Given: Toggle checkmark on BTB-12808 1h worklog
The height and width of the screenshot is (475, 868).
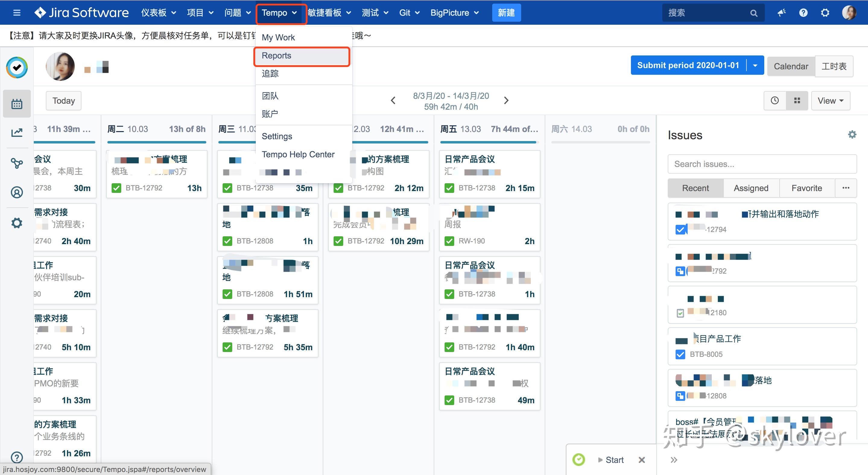Looking at the screenshot, I should 227,241.
